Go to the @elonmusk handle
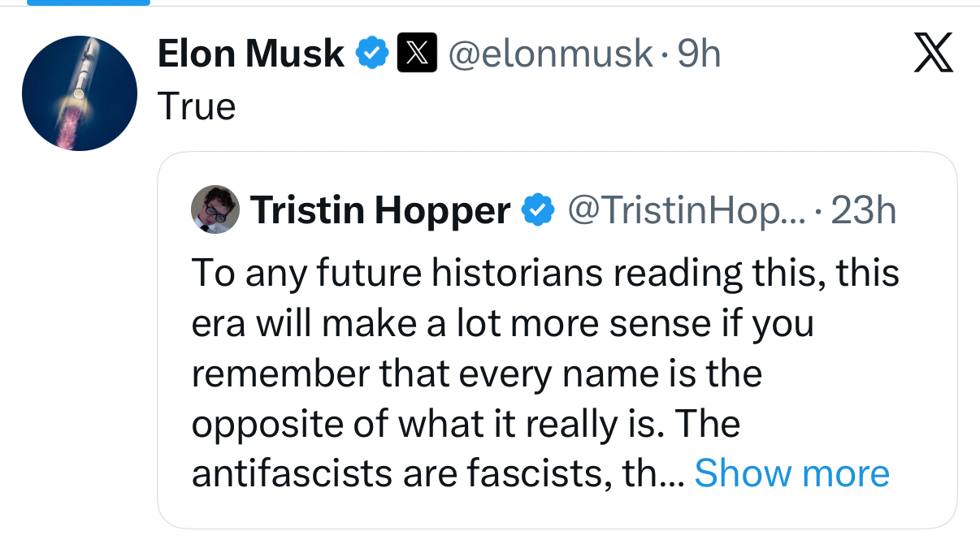This screenshot has width=980, height=544. 550,54
